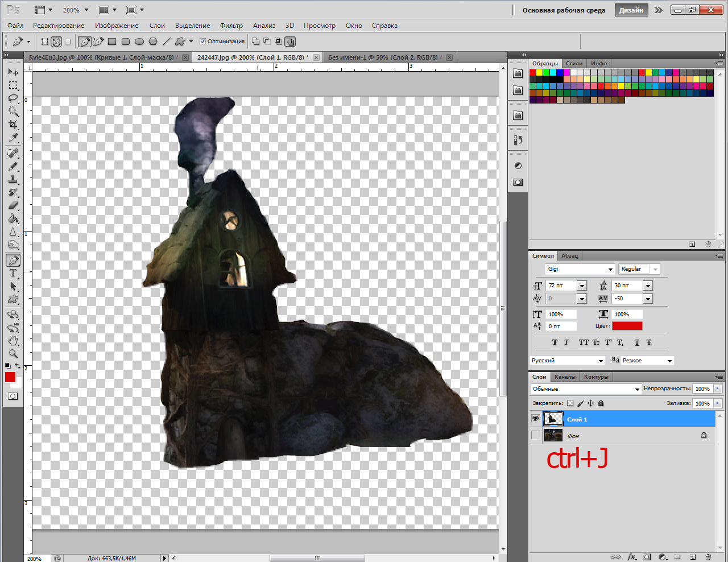The height and width of the screenshot is (562, 728).
Task: Toggle lock all padlock icon
Action: point(601,403)
